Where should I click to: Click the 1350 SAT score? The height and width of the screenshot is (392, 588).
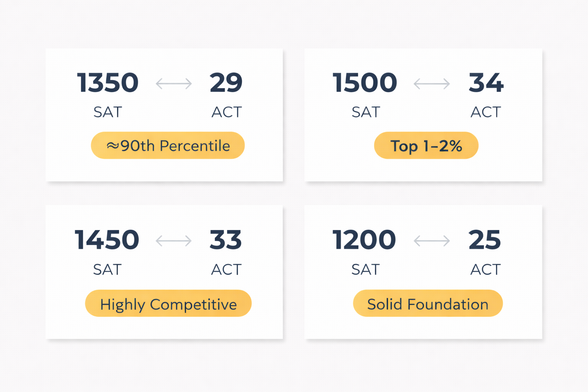108,83
